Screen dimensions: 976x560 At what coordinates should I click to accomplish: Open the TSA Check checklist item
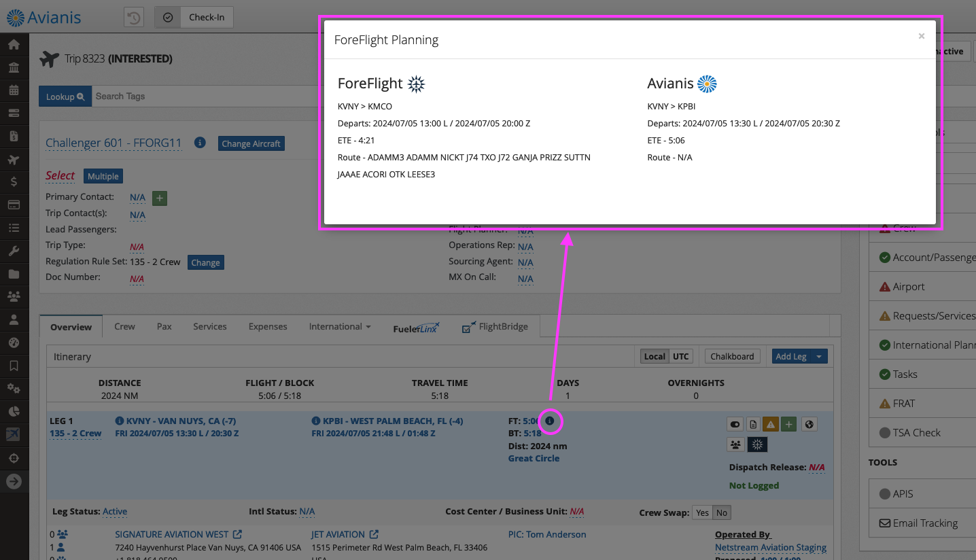pyautogui.click(x=922, y=432)
